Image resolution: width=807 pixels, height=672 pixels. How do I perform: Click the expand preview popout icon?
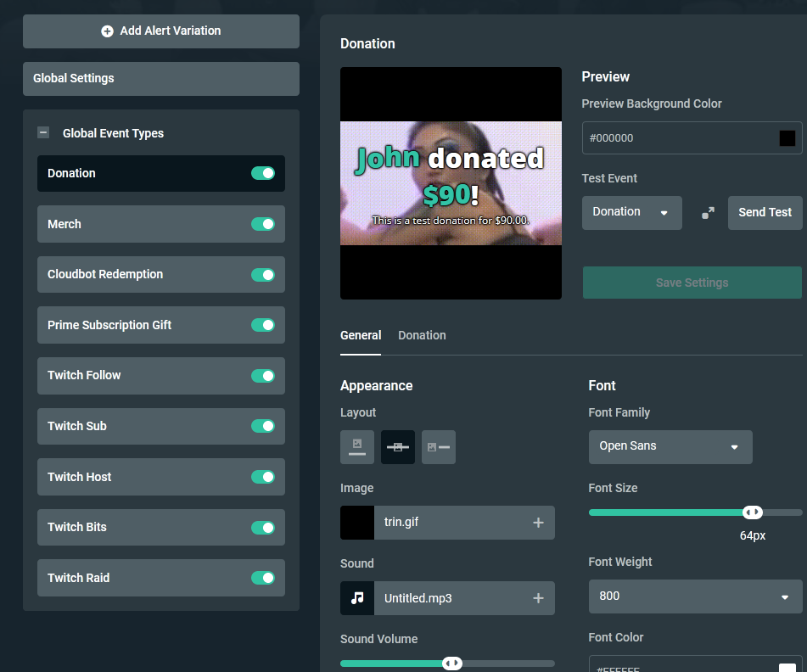pyautogui.click(x=708, y=213)
